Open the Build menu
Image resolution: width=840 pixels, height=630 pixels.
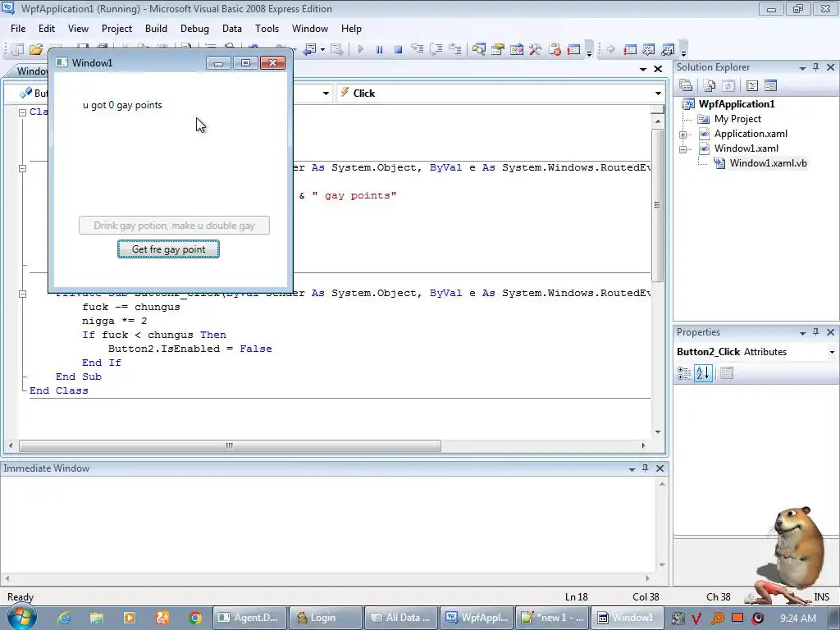156,29
